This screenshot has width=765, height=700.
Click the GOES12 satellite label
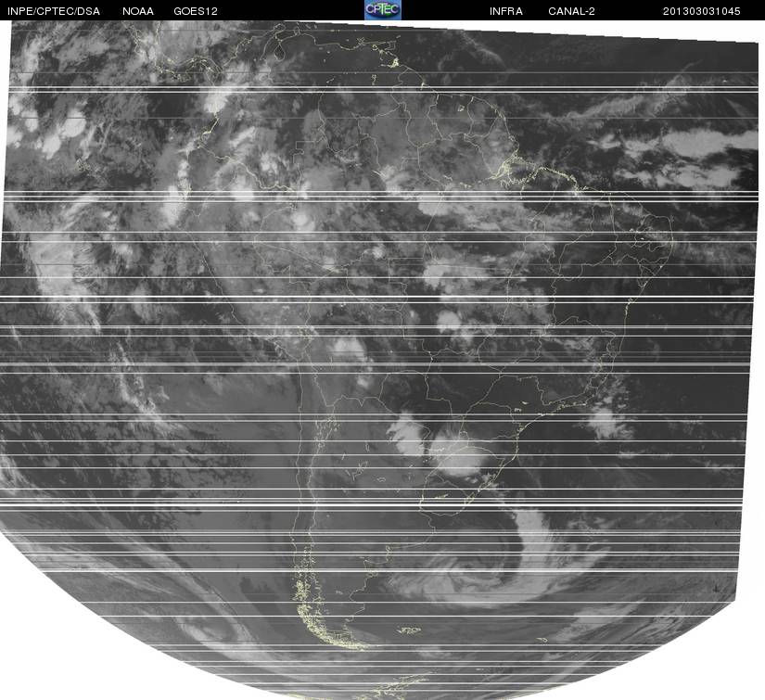pos(196,11)
